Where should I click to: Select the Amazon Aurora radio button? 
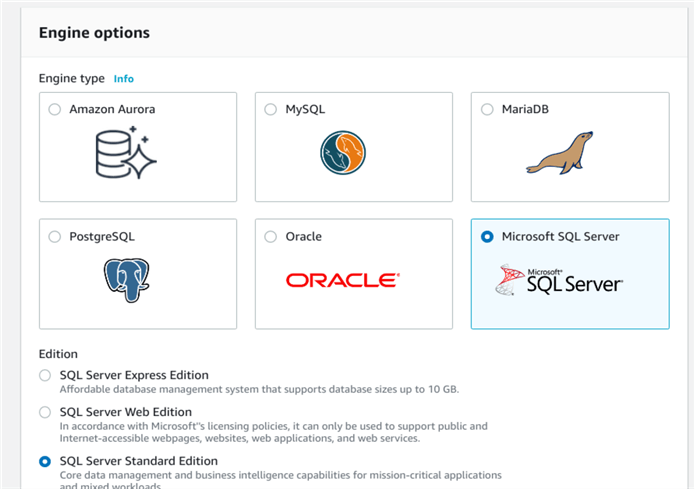click(54, 109)
